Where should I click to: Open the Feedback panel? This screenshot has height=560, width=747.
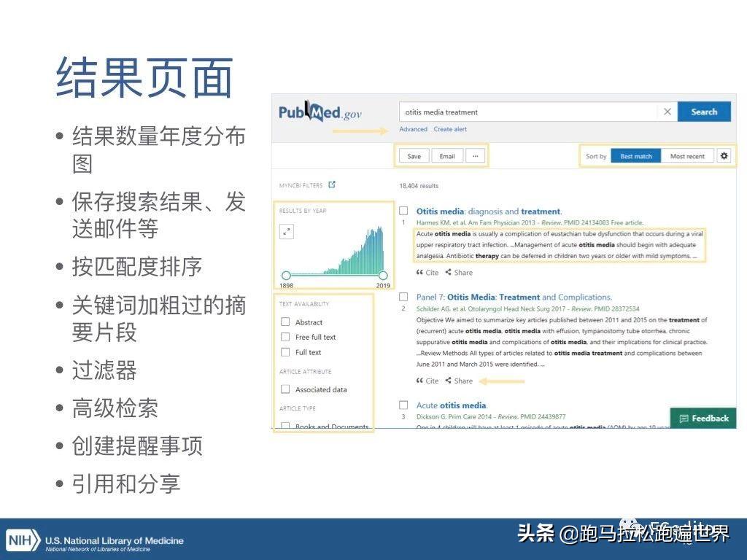pos(703,418)
